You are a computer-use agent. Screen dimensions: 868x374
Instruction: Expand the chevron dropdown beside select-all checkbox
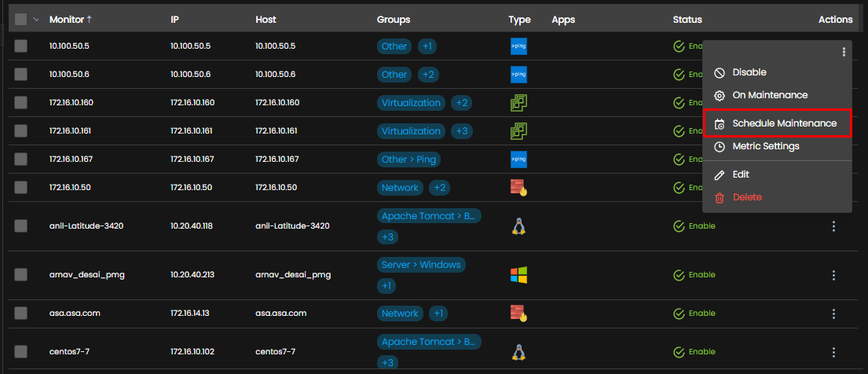pyautogui.click(x=36, y=20)
